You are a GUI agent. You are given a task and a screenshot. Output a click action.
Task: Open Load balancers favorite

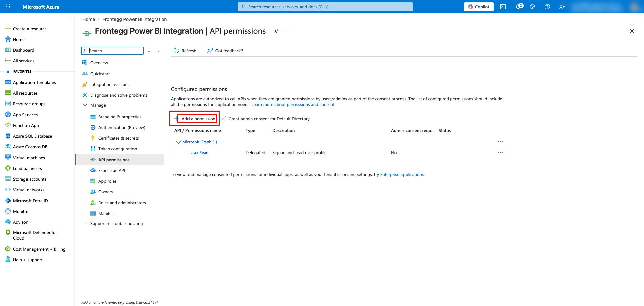(x=27, y=168)
